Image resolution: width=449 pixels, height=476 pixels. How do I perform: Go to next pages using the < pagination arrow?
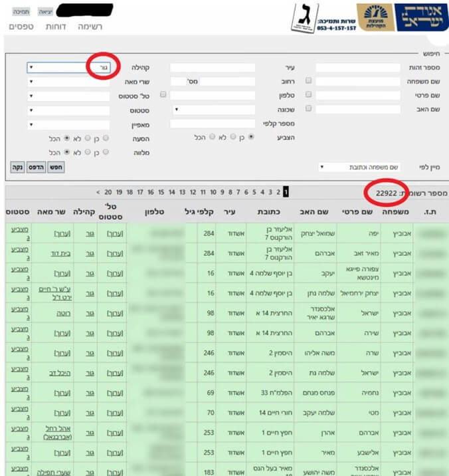(x=98, y=192)
